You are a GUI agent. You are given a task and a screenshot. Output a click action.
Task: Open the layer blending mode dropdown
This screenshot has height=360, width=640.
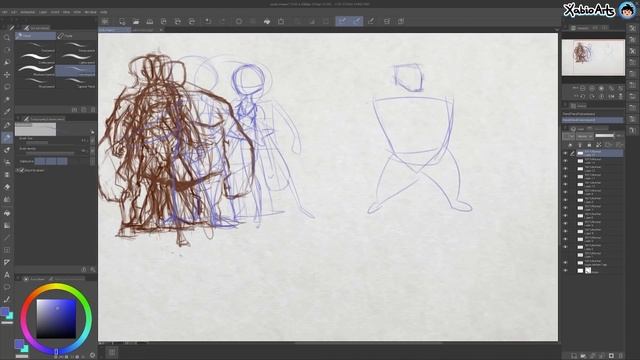click(584, 136)
